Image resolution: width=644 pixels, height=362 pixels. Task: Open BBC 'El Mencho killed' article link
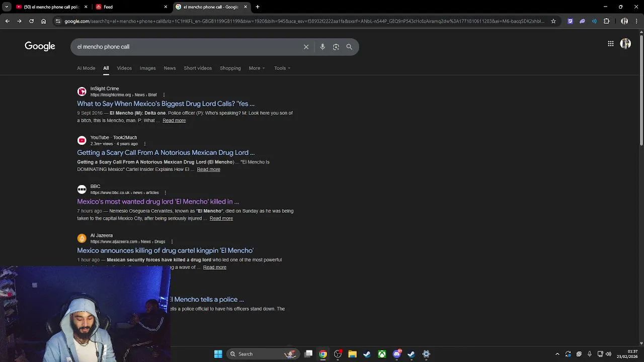(158, 202)
